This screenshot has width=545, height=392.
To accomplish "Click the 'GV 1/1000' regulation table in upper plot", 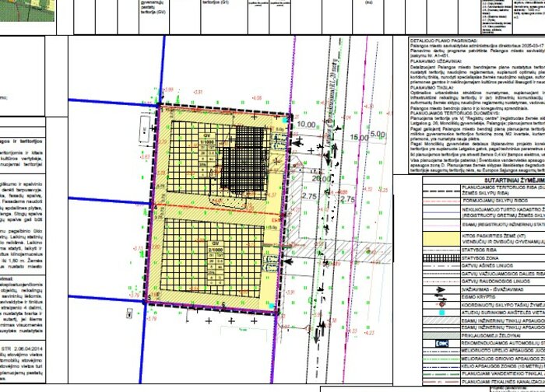I will click(x=209, y=156).
